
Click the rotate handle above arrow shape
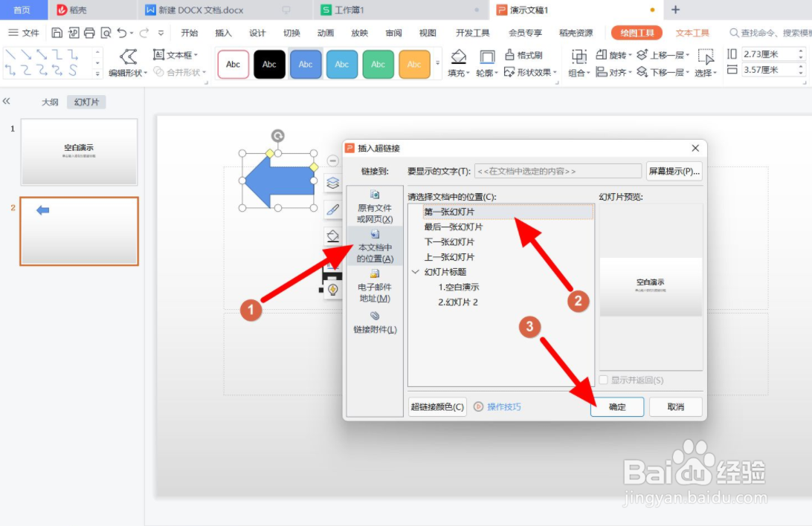point(278,136)
